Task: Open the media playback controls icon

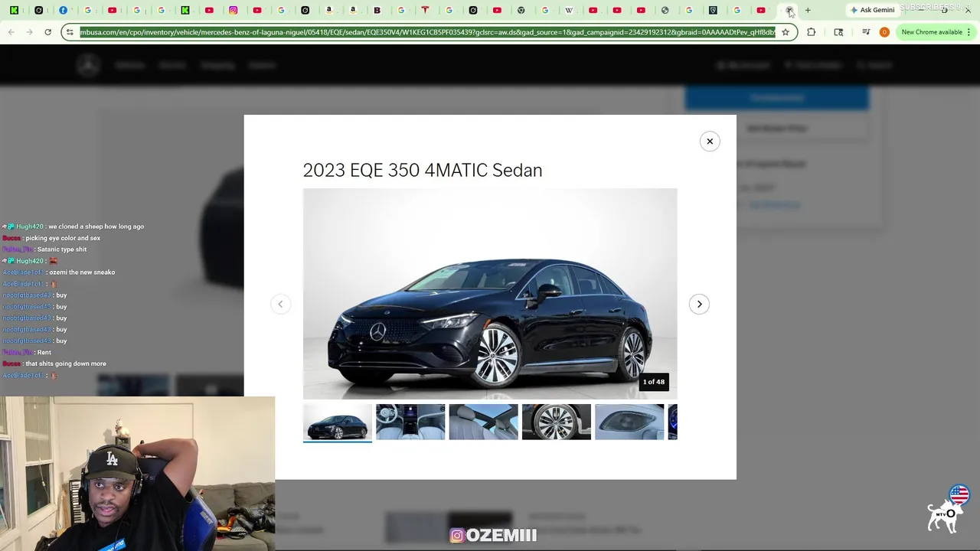Action: 866,32
